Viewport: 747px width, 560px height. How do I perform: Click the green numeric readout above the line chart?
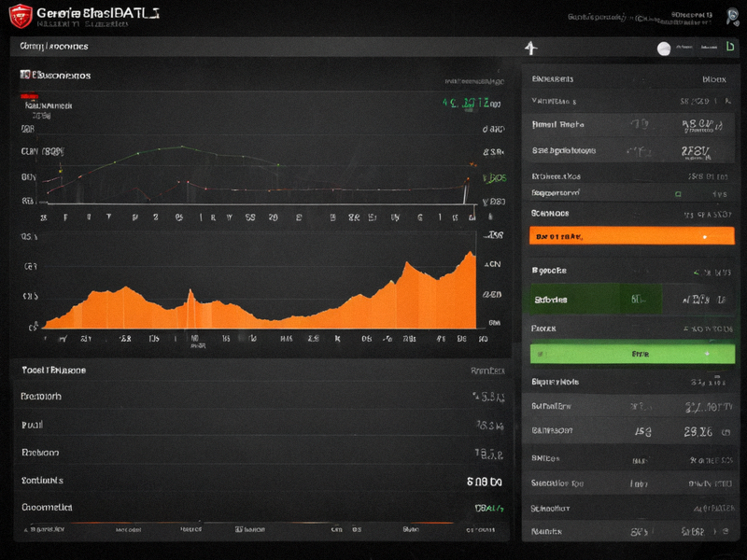tap(465, 103)
